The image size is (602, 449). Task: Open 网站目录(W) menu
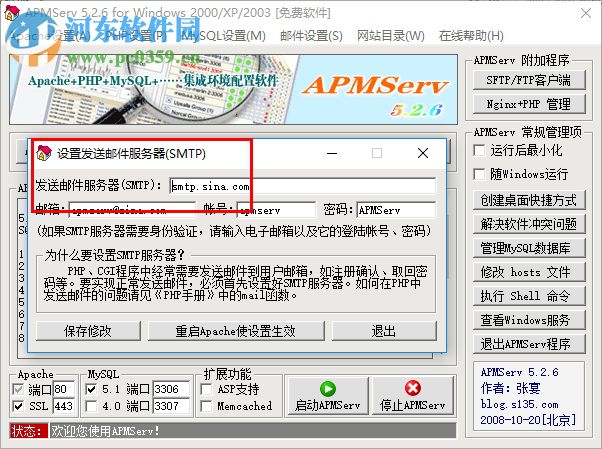390,36
